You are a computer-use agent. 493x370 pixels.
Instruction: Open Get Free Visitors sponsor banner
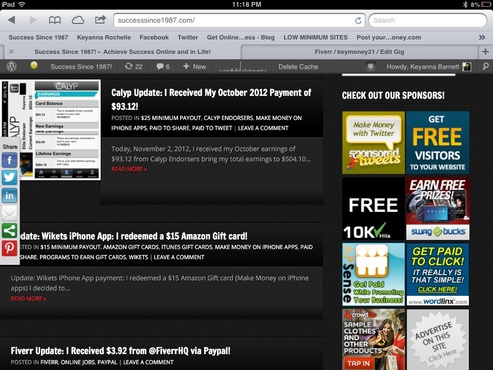coord(438,143)
